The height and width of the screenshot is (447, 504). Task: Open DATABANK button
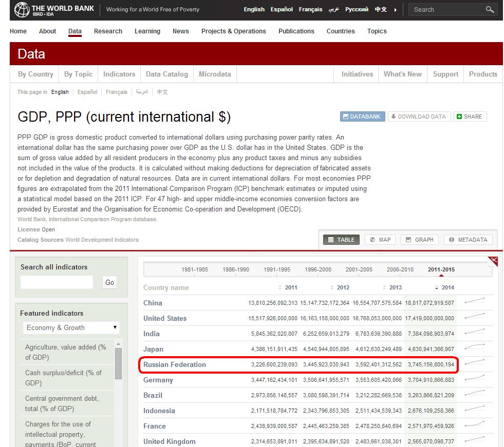click(362, 116)
